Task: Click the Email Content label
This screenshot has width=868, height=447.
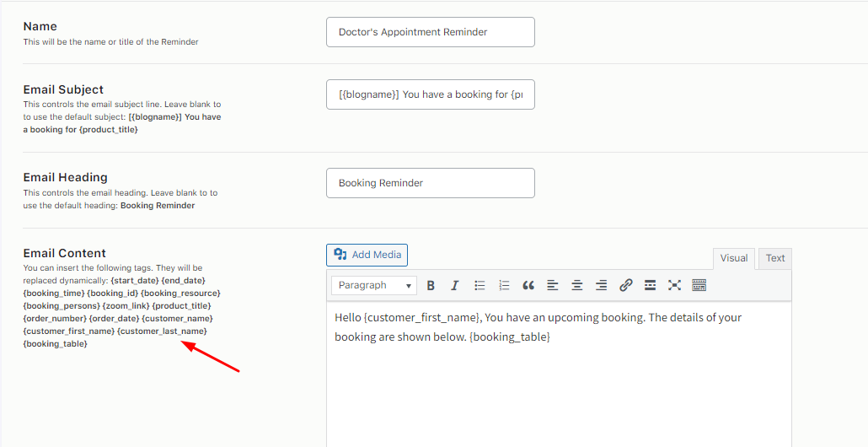Action: click(x=64, y=253)
